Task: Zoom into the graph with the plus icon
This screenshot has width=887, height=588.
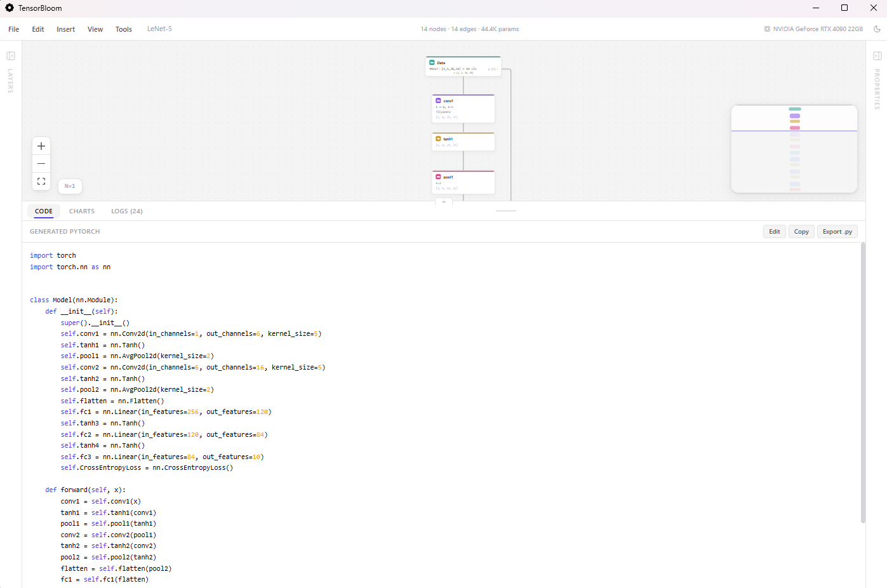Action: click(41, 145)
